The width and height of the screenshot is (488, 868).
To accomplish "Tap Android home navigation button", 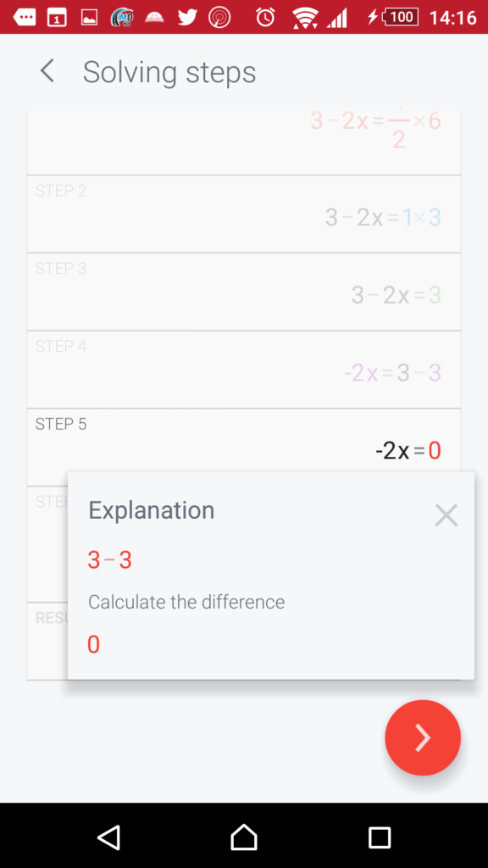I will [244, 837].
